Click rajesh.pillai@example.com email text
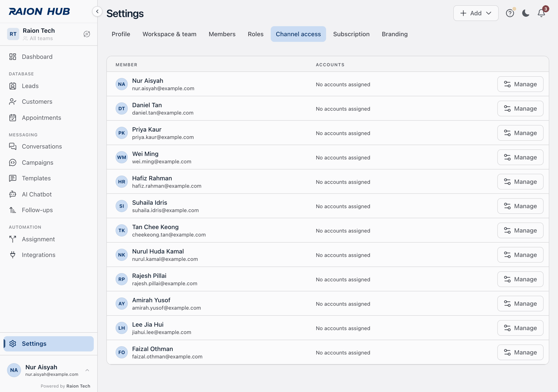The image size is (558, 392). pos(165,284)
